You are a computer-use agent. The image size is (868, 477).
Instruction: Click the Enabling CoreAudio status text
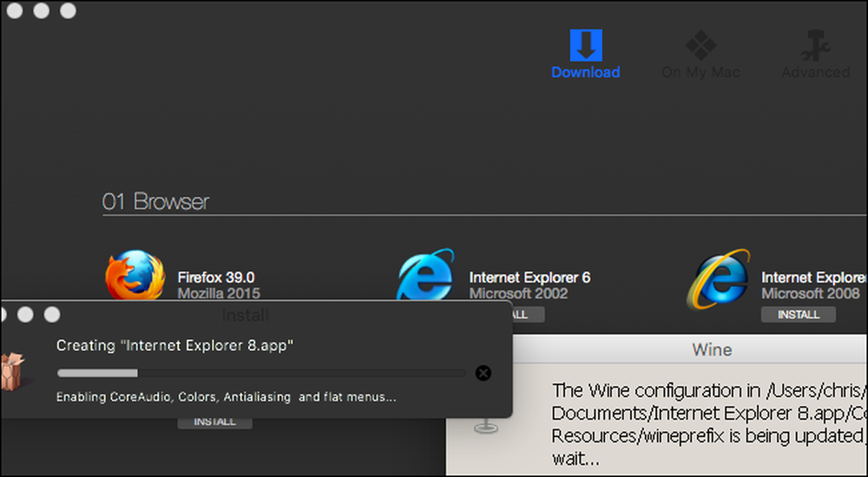click(227, 396)
